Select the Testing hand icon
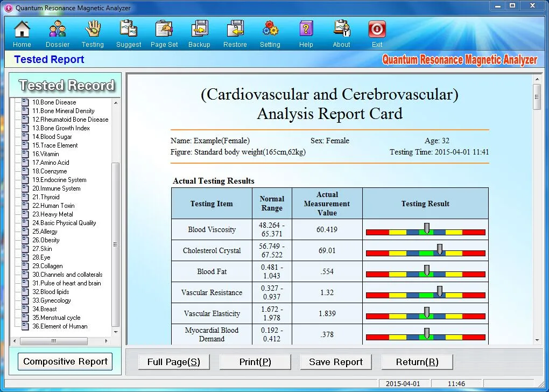This screenshot has width=549, height=392. (x=93, y=30)
